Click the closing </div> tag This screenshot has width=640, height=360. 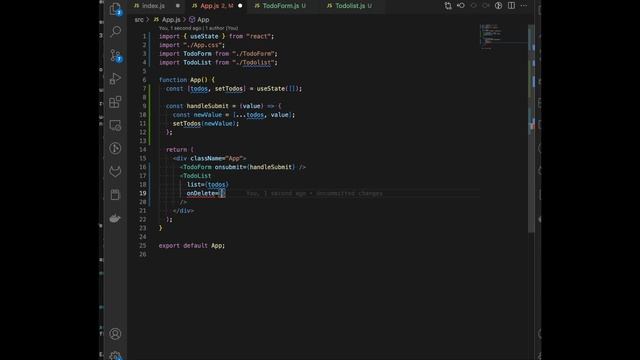pos(183,211)
